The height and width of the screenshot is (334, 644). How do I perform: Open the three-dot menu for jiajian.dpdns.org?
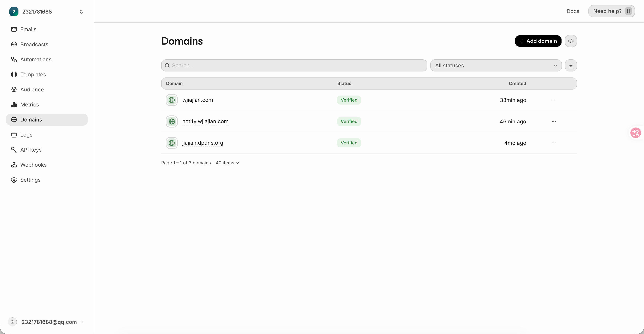(x=554, y=143)
